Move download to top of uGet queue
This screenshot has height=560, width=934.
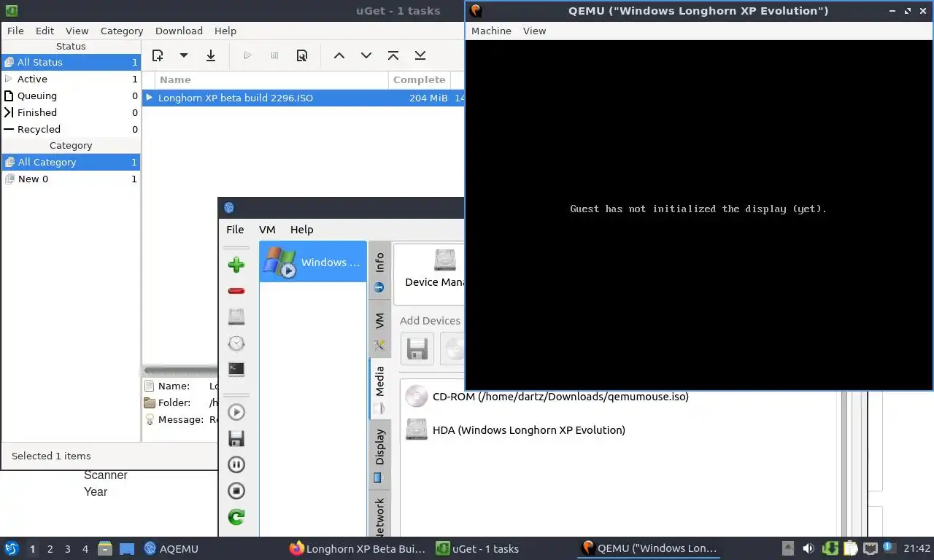[x=393, y=55]
